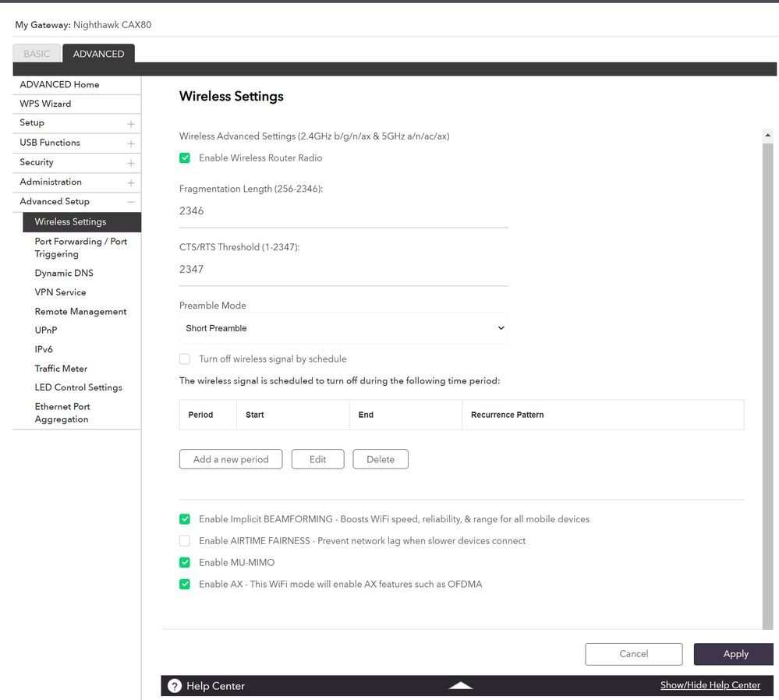Click the USB Functions menu label
The image size is (779, 700).
[50, 143]
